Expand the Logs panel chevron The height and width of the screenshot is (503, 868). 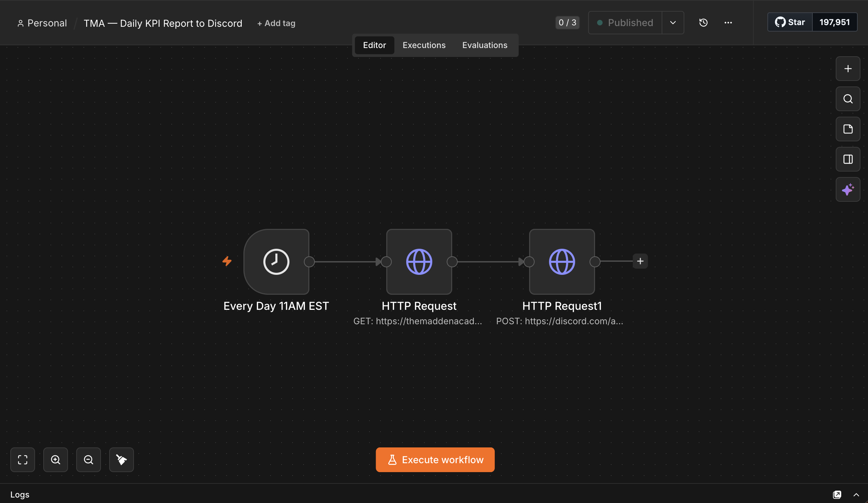pos(856,495)
